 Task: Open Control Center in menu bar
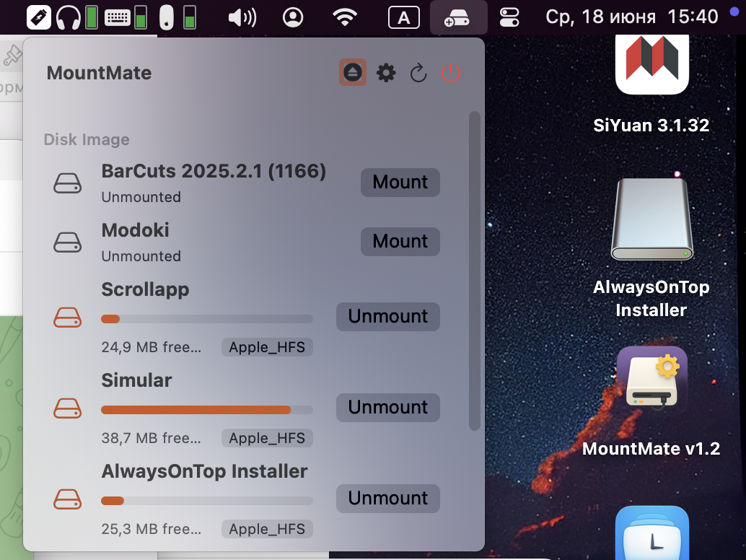pos(509,17)
